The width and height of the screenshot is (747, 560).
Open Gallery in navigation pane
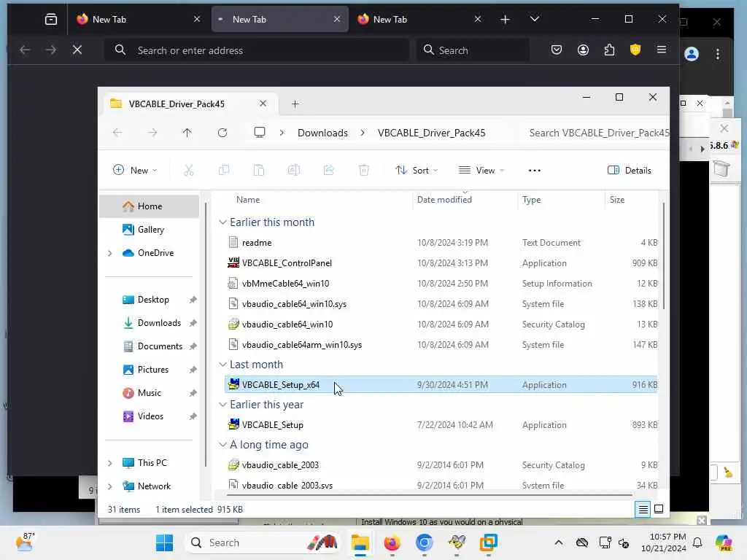click(150, 230)
